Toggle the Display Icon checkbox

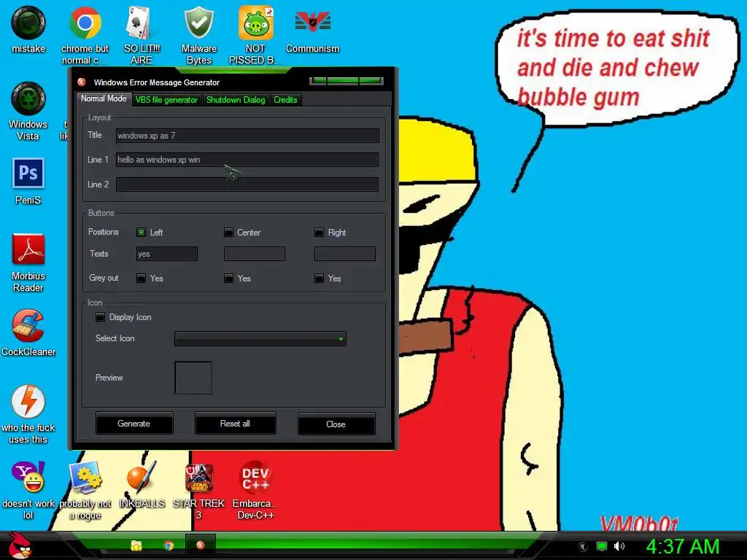pos(100,317)
